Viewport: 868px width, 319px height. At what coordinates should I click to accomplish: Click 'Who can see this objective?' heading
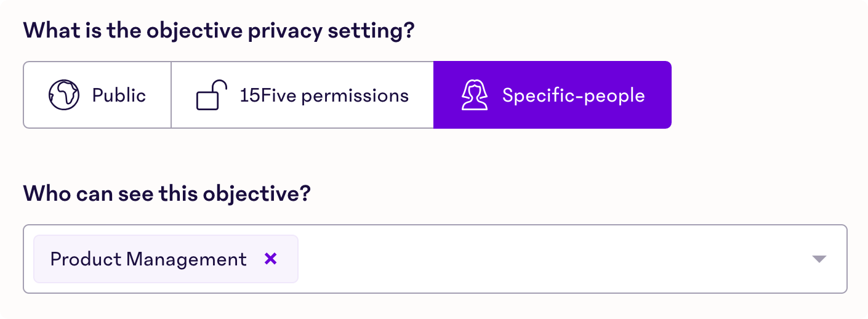point(167,194)
